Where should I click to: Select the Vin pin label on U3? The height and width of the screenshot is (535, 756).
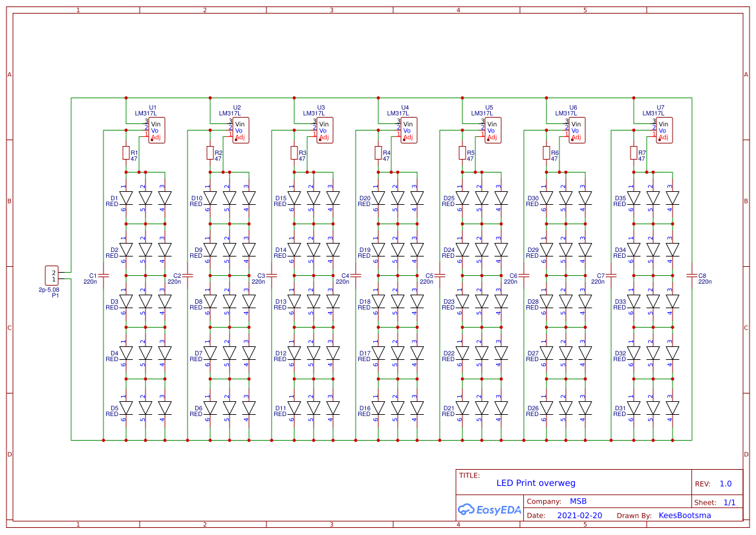tap(323, 123)
